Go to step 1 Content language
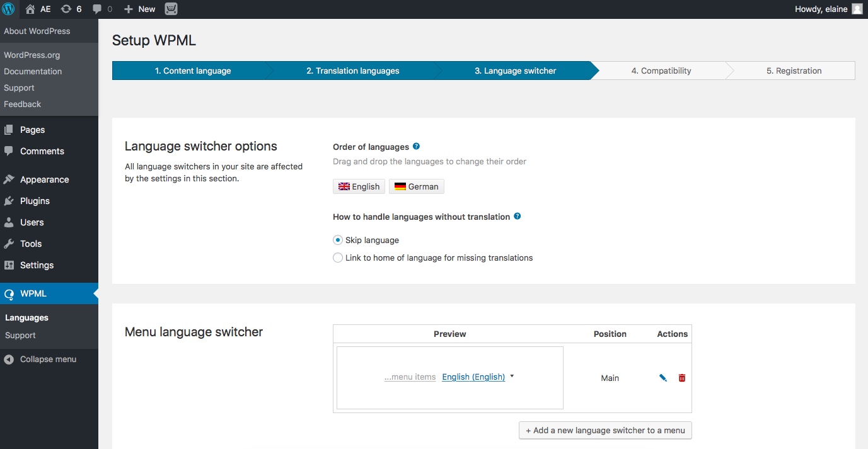 pyautogui.click(x=193, y=71)
